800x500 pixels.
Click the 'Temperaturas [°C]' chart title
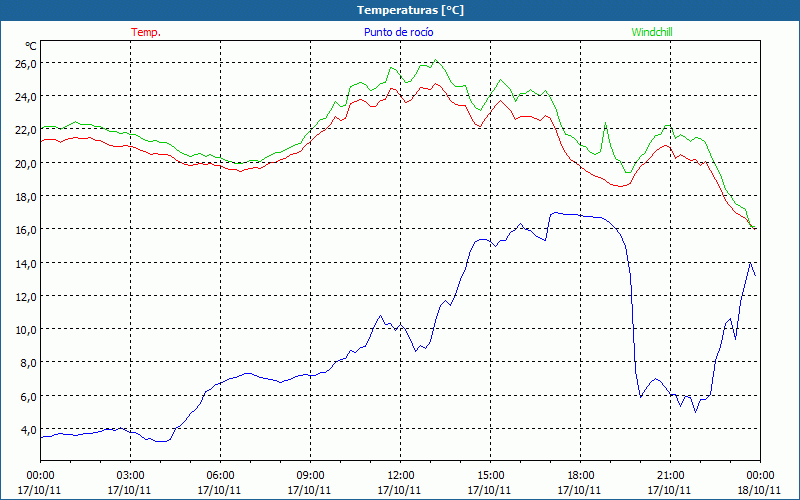[410, 10]
